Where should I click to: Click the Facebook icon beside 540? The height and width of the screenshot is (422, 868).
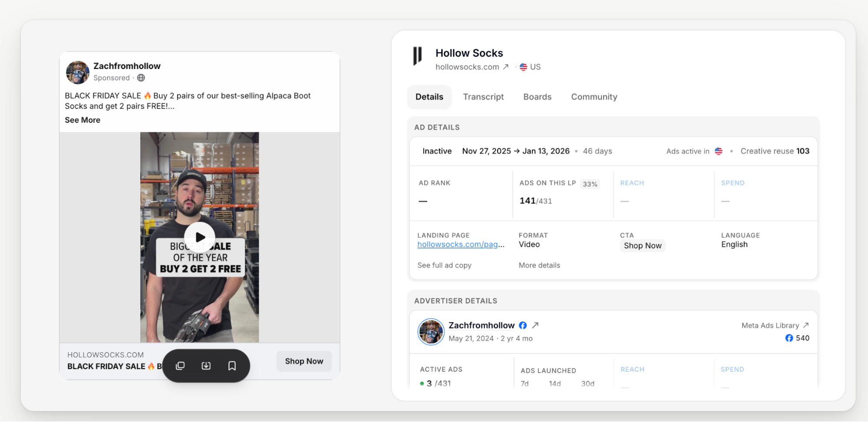coord(789,338)
